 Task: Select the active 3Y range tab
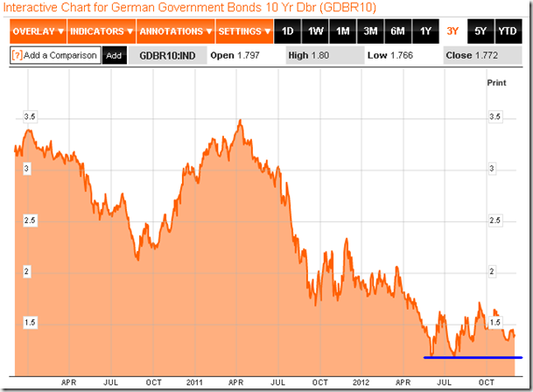click(452, 31)
